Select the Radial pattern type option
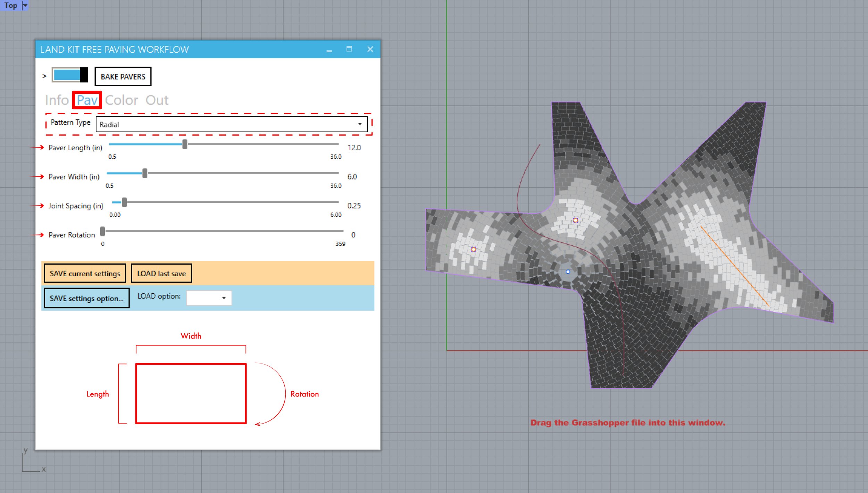This screenshot has width=868, height=493. point(233,124)
